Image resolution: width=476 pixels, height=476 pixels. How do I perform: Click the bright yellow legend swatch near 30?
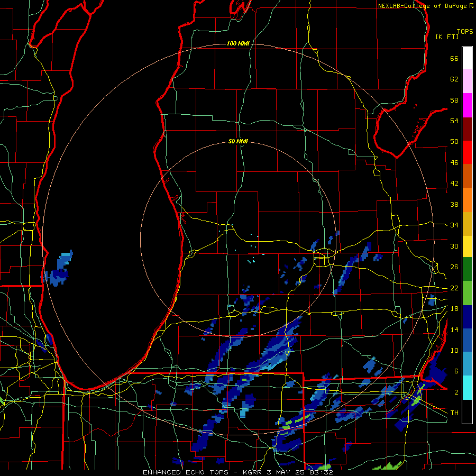pyautogui.click(x=467, y=246)
